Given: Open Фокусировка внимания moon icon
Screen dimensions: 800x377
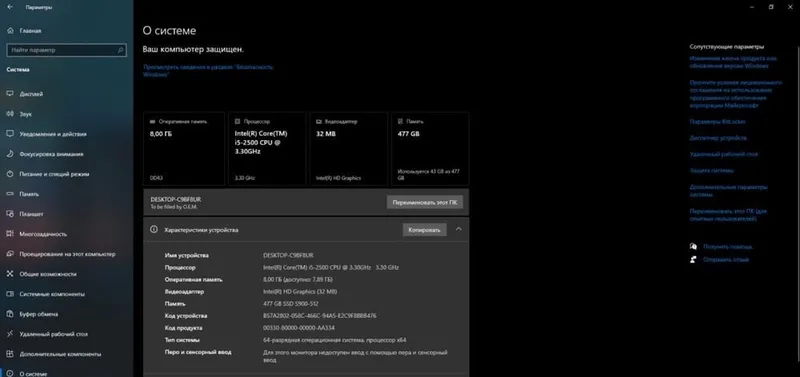Looking at the screenshot, I should pyautogui.click(x=10, y=154).
